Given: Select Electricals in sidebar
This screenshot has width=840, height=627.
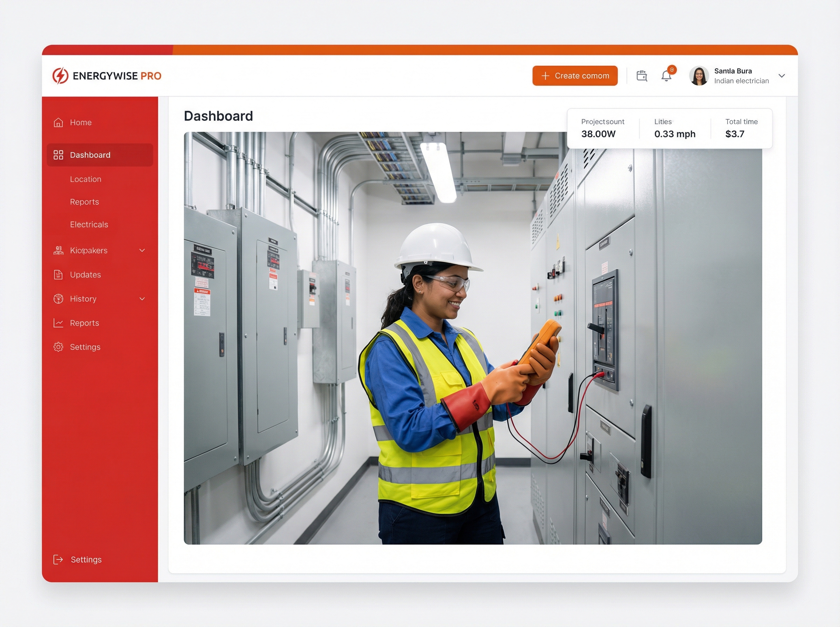Looking at the screenshot, I should (x=89, y=224).
